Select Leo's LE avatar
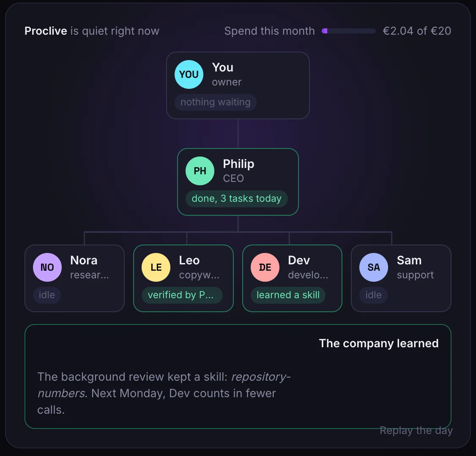Image resolution: width=476 pixels, height=456 pixels. coord(156,267)
